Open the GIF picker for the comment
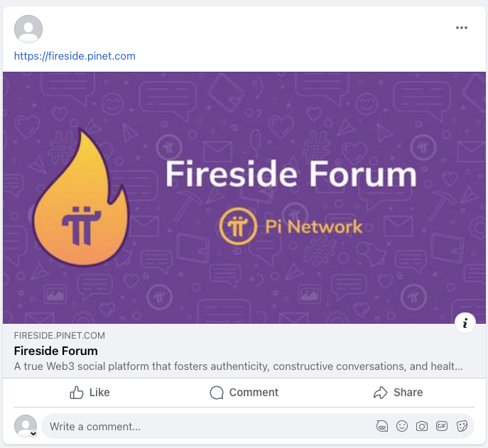This screenshot has height=448, width=488. click(442, 427)
